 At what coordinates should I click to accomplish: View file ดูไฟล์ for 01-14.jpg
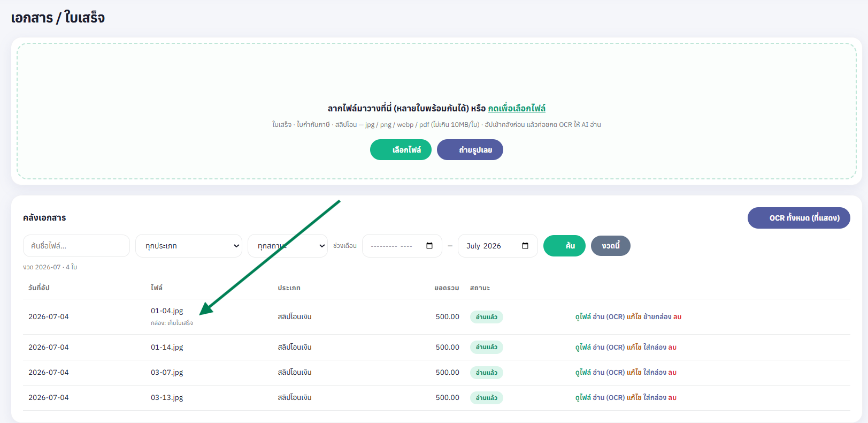(x=583, y=348)
